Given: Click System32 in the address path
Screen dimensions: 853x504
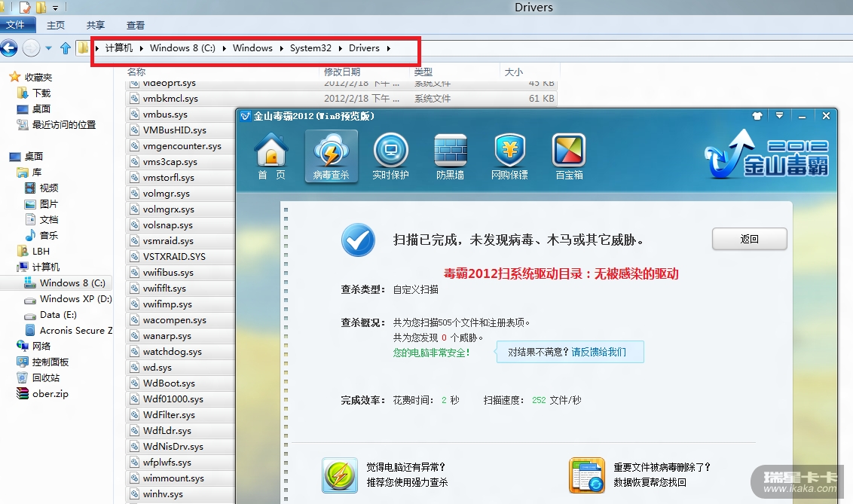Looking at the screenshot, I should (310, 48).
